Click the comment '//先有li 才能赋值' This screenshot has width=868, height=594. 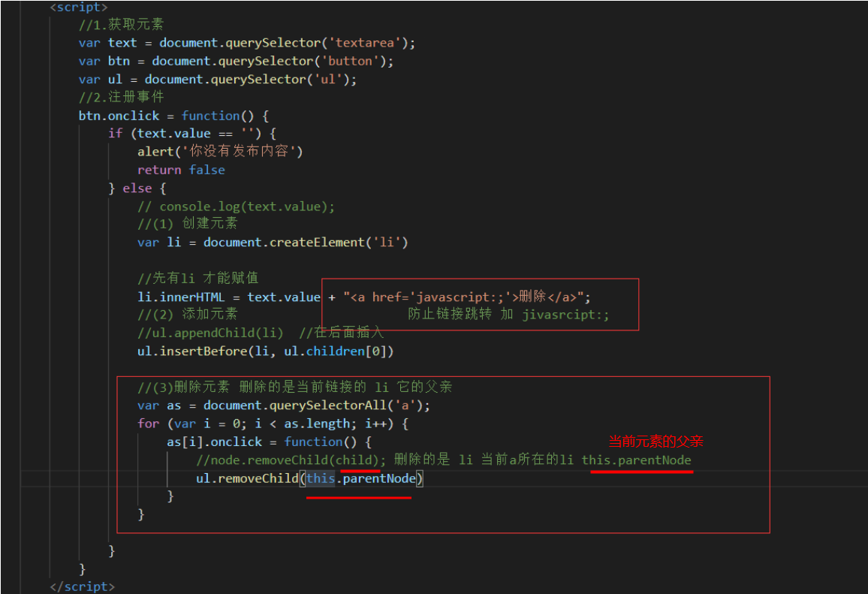pos(198,278)
